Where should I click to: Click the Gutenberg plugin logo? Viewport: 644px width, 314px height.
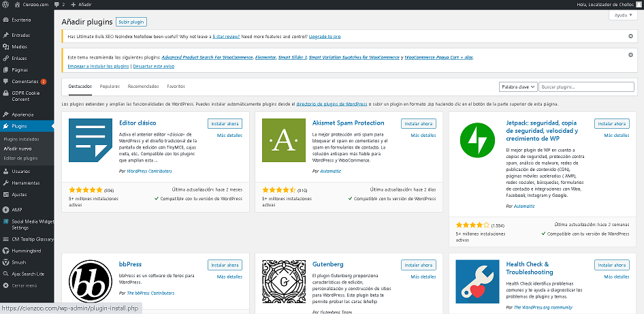tap(284, 281)
